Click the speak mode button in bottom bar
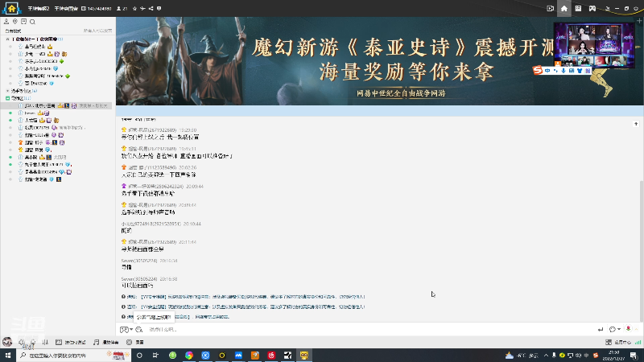 point(71,343)
